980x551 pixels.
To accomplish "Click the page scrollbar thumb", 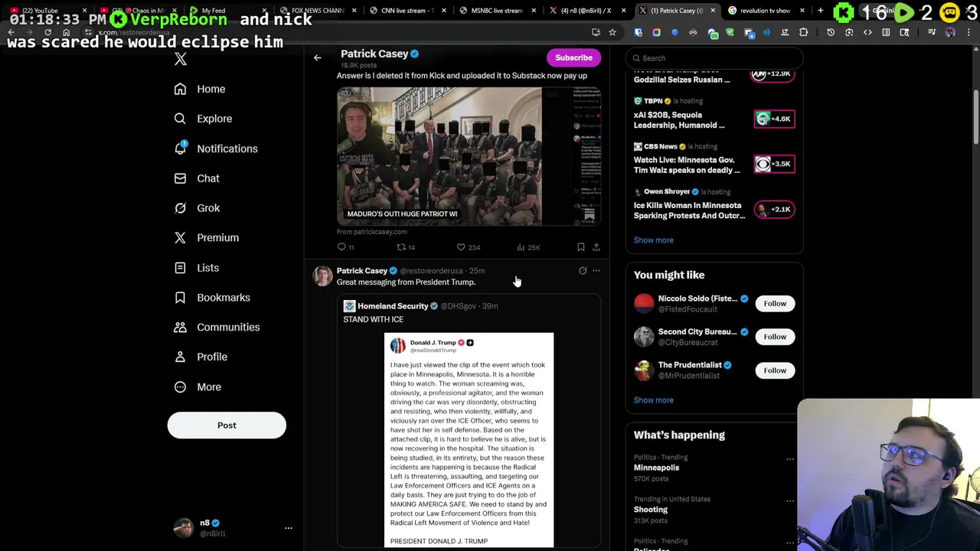I will click(975, 116).
